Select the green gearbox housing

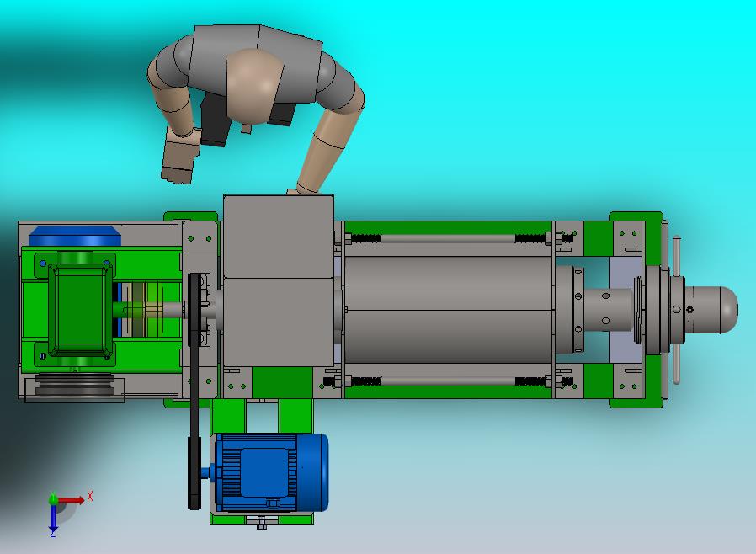pos(79,310)
